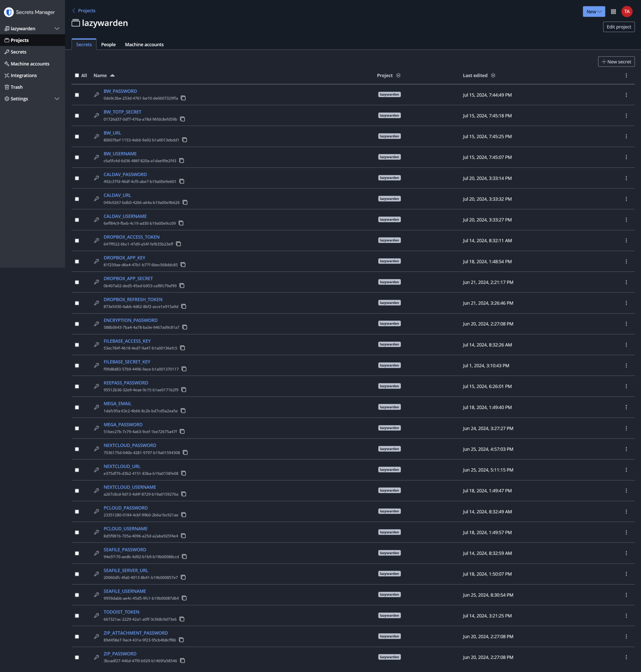Check the CALDAV_URL row checkbox

(x=77, y=199)
